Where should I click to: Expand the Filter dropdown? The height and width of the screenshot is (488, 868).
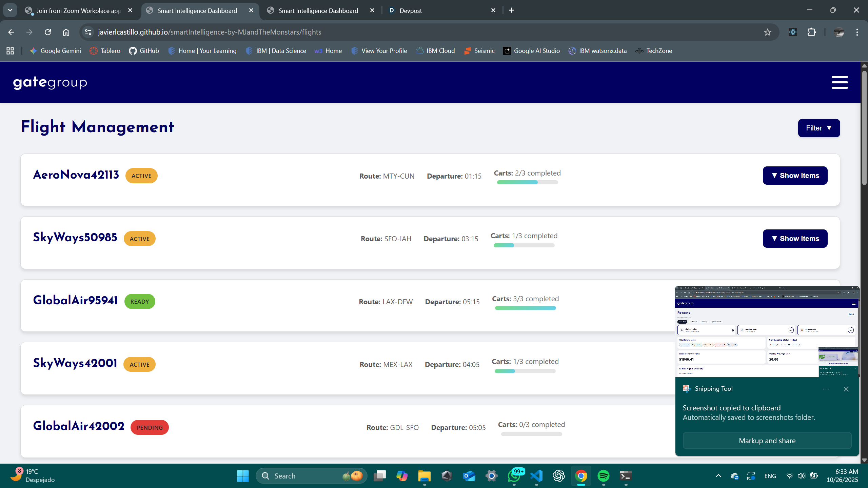[818, 128]
